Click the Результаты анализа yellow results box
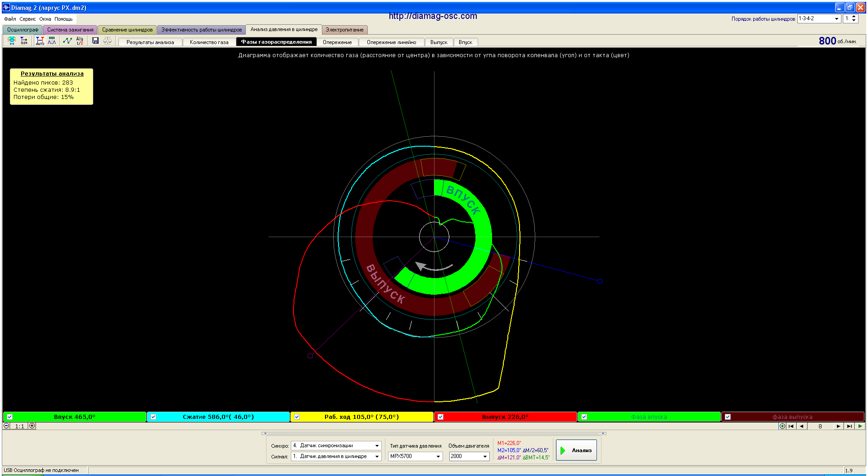The width and height of the screenshot is (868, 476). (x=51, y=86)
